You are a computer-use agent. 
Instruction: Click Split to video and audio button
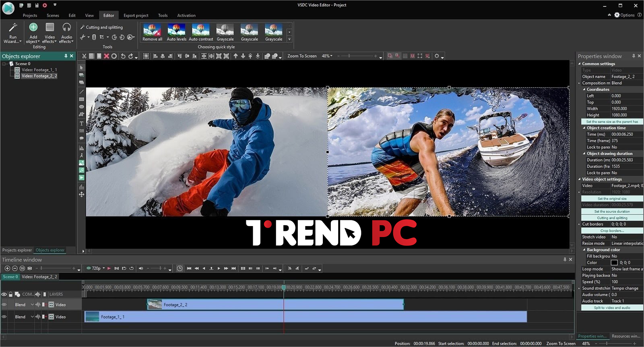pos(612,308)
